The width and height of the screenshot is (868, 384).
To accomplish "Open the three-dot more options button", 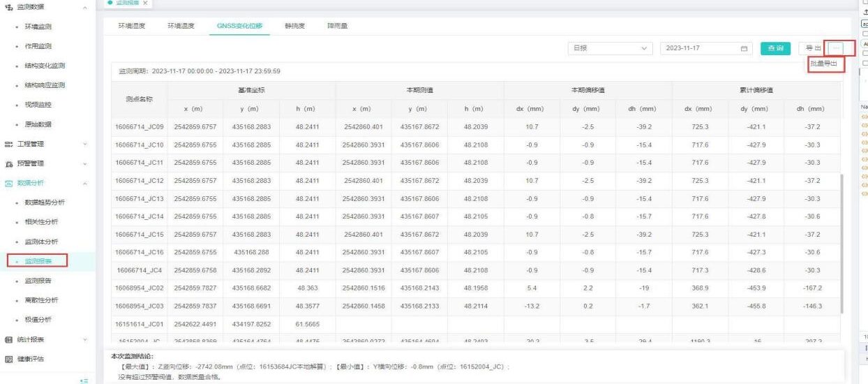I will [838, 48].
